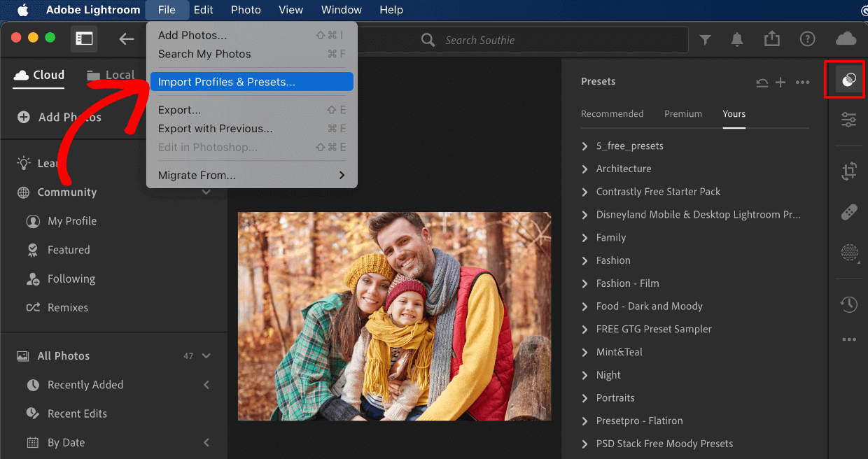The height and width of the screenshot is (459, 868).
Task: Open the Versions history panel
Action: tap(848, 304)
